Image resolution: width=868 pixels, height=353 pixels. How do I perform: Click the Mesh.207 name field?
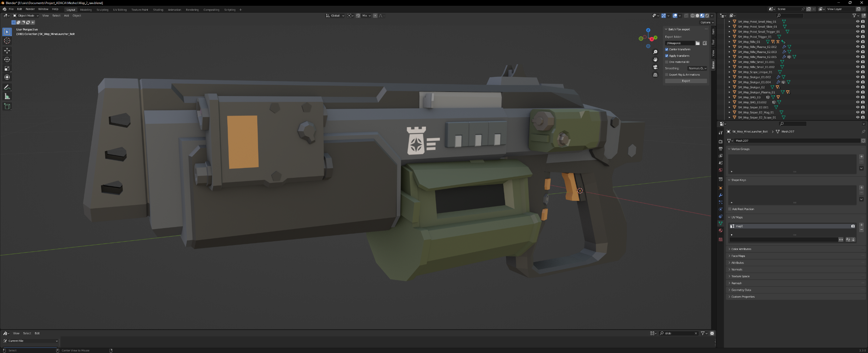796,141
